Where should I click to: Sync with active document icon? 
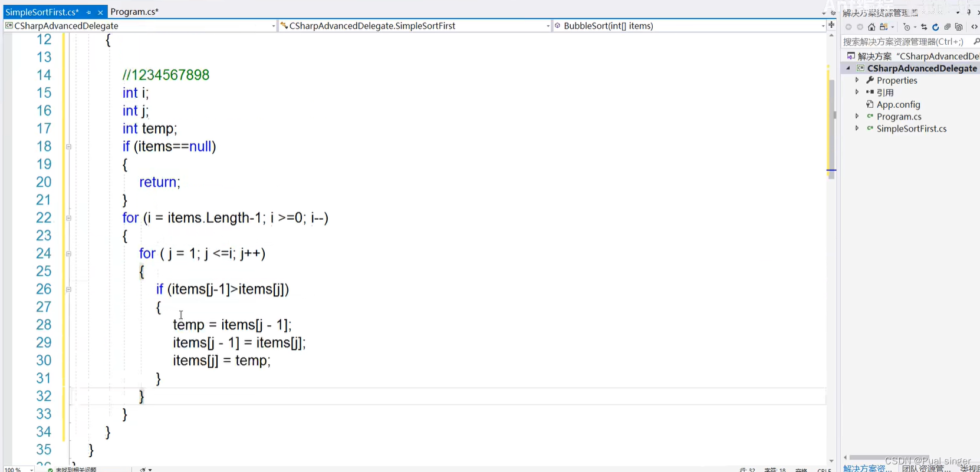coord(924,27)
